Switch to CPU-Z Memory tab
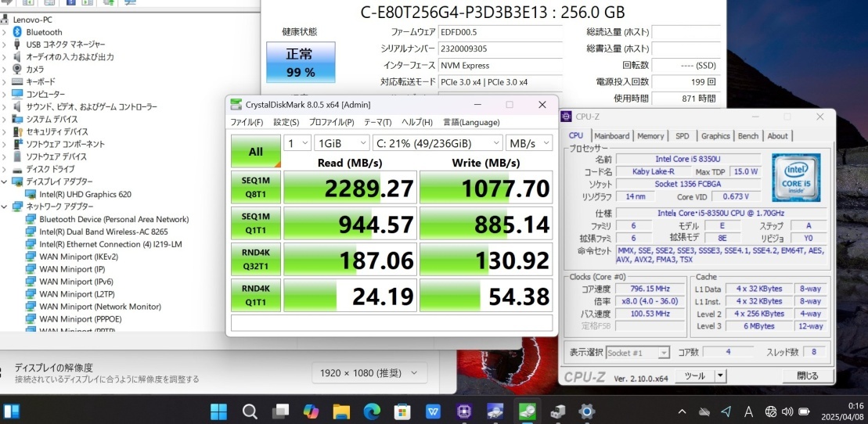Image resolution: width=868 pixels, height=424 pixels. click(650, 136)
